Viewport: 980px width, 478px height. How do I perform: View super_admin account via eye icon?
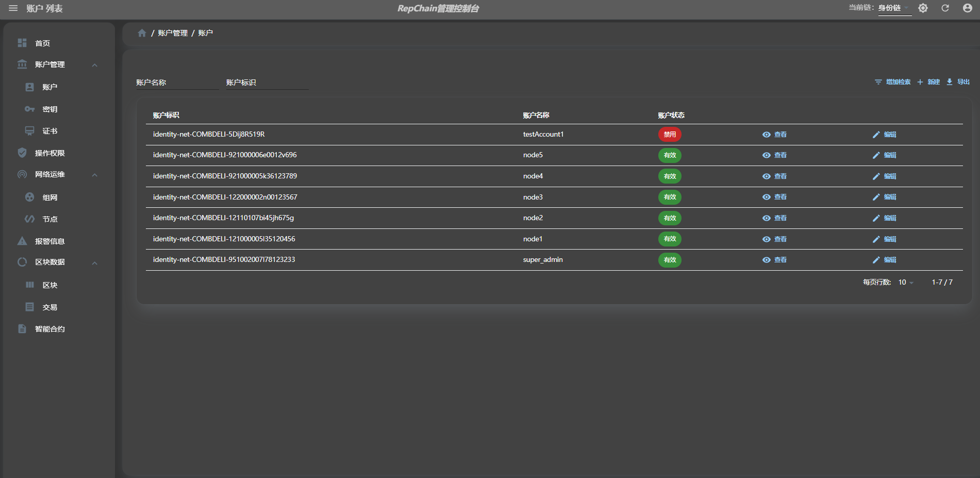[767, 260]
